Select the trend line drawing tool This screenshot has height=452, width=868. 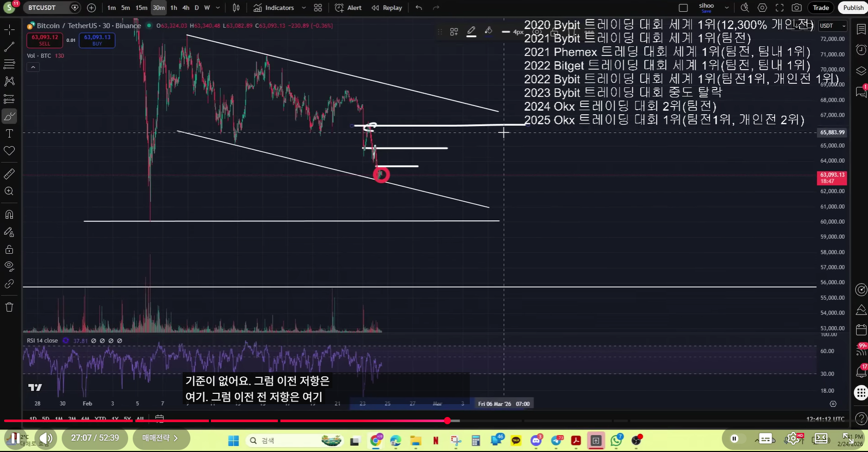click(9, 47)
